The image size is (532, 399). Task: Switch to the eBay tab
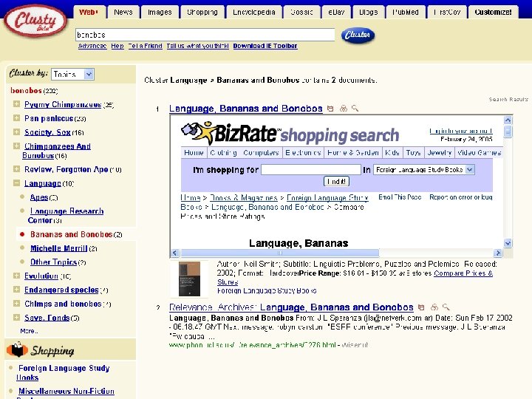(336, 13)
